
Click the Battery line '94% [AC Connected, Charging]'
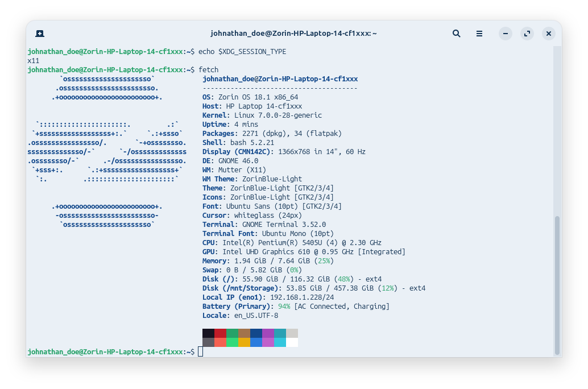[334, 307]
